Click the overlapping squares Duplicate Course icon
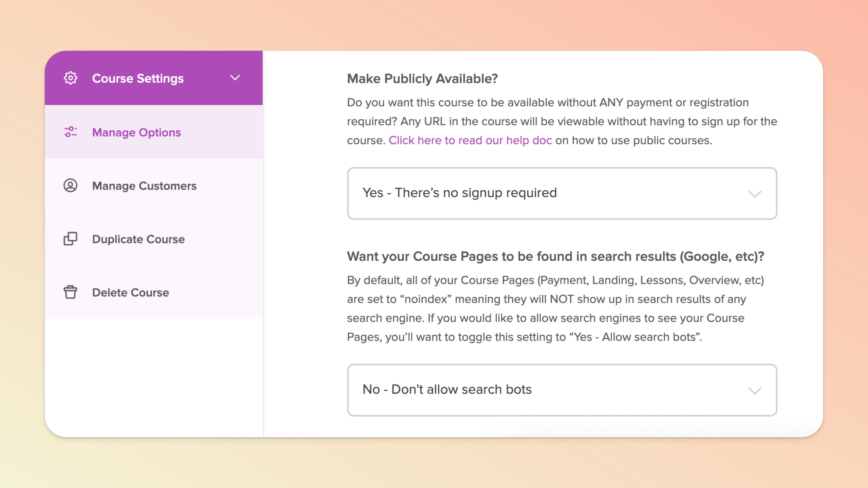The height and width of the screenshot is (488, 868). 70,239
